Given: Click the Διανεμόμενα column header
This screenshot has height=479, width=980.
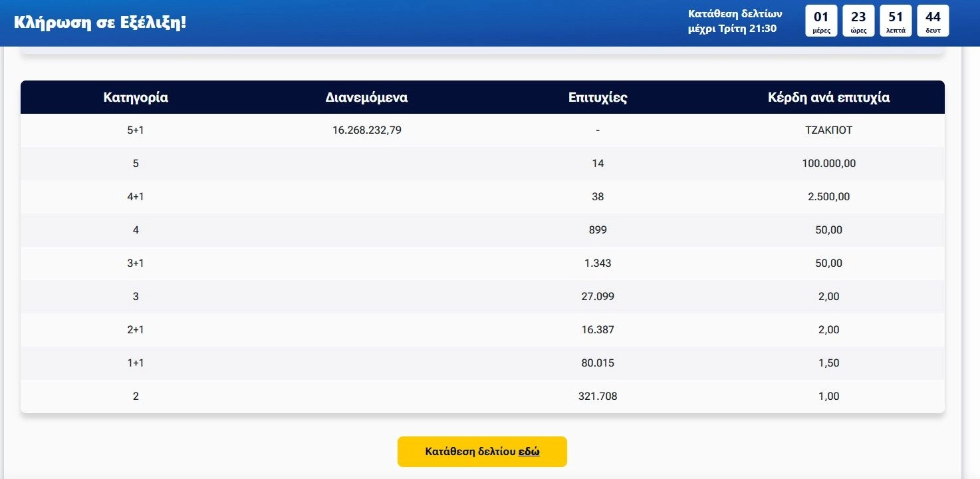Looking at the screenshot, I should coord(367,97).
